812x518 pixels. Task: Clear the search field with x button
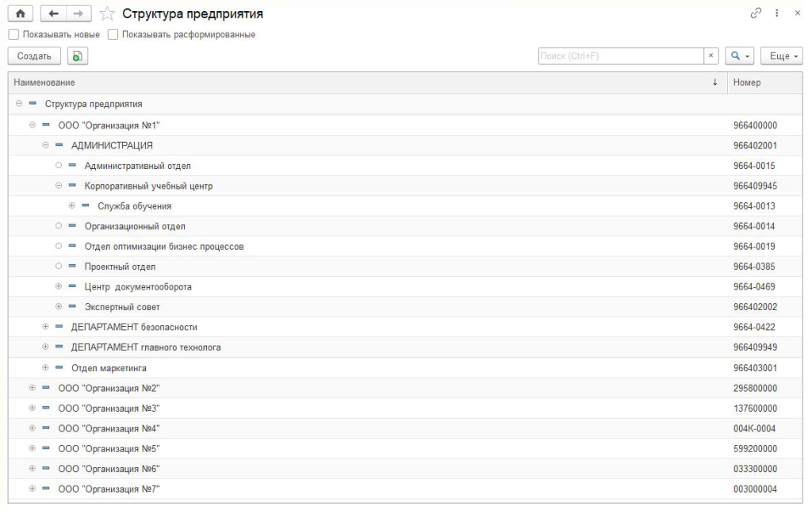pyautogui.click(x=711, y=56)
